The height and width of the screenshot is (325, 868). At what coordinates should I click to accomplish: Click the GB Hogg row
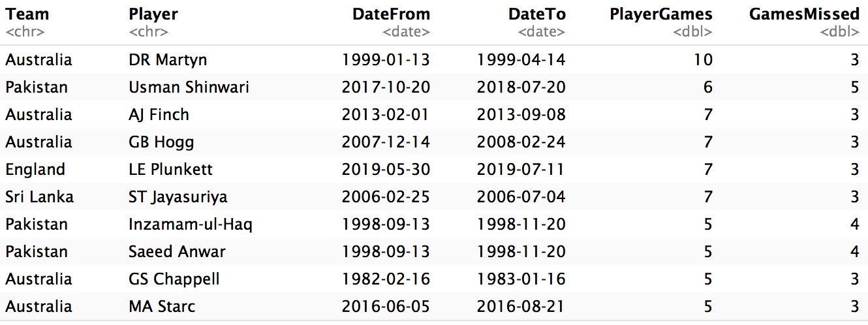pyautogui.click(x=434, y=142)
